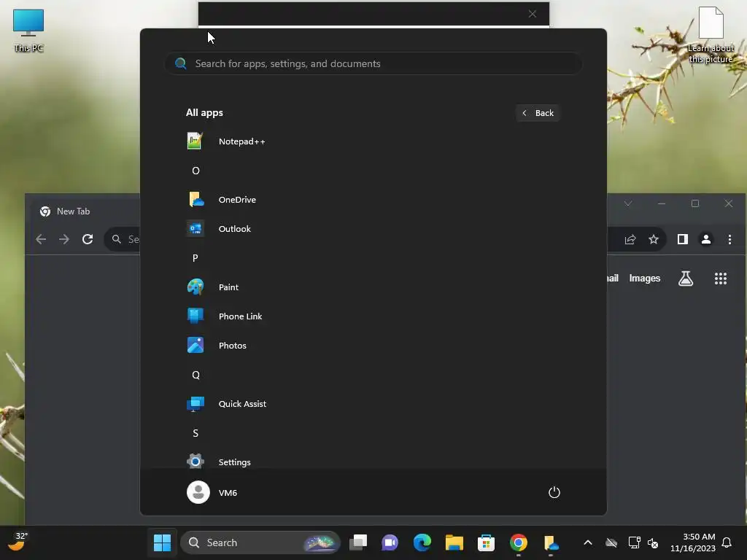Image resolution: width=747 pixels, height=560 pixels.
Task: Open the notifications bell
Action: point(727,542)
